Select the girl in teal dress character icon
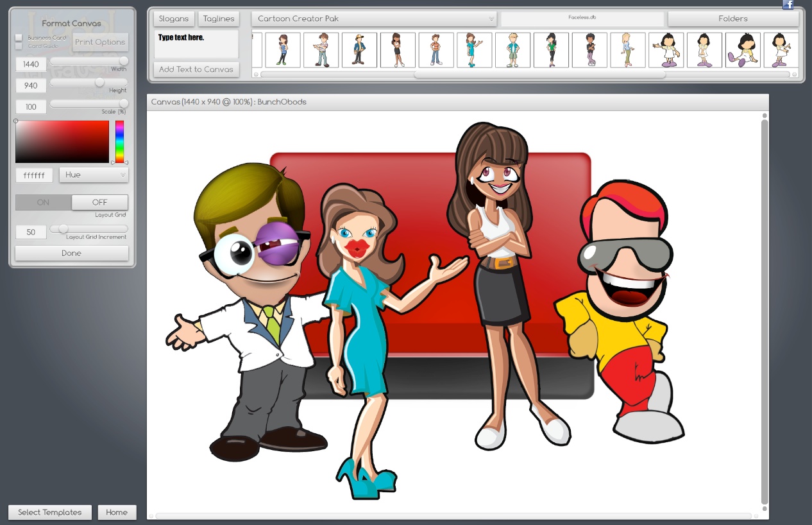 [x=475, y=49]
